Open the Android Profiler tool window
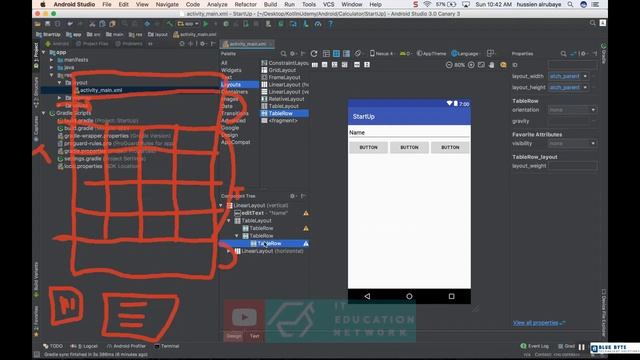Screen dimensions: 640x360 126,346
